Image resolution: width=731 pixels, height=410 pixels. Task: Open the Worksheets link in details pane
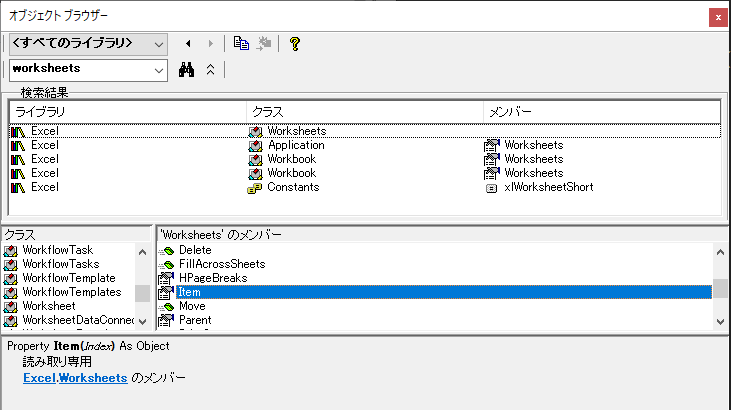93,378
